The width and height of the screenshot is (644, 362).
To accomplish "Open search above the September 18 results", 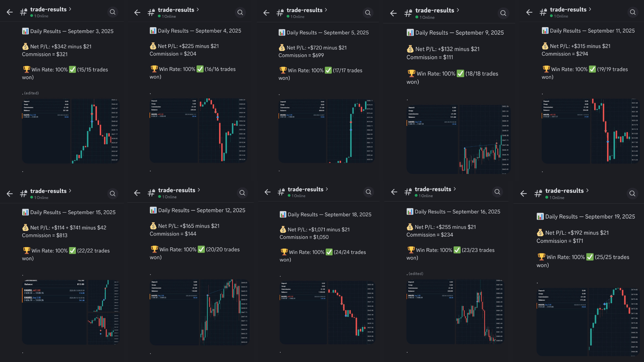I will tap(368, 192).
